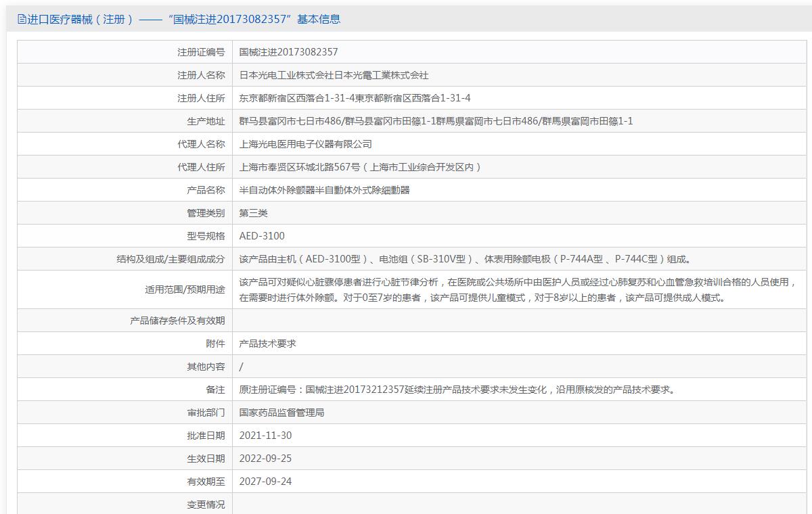Image resolution: width=812 pixels, height=514 pixels.
Task: Select the category value 第三类
Action: [x=254, y=213]
